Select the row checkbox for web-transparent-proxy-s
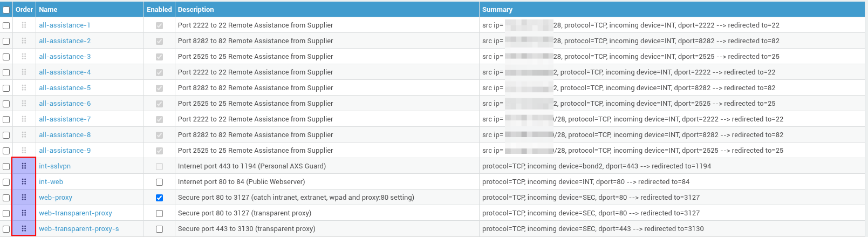 [6, 229]
